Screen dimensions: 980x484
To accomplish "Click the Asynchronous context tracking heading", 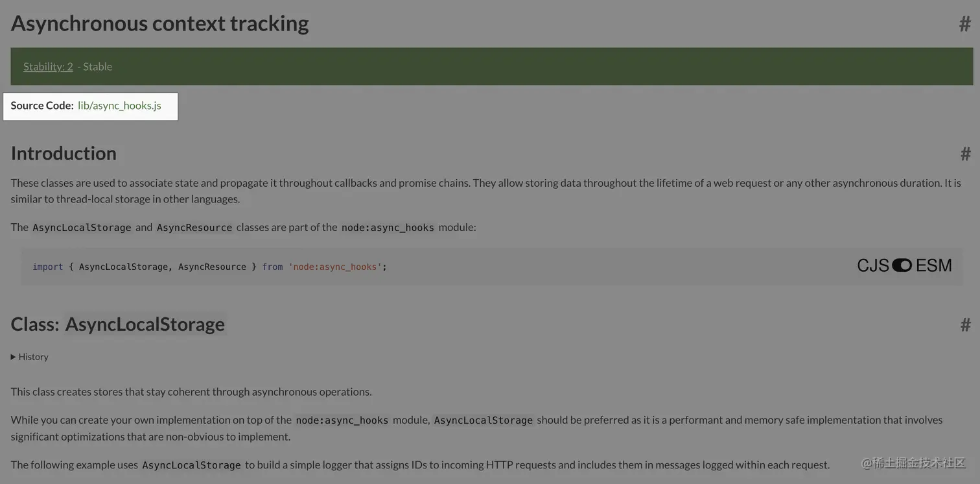I will click(x=159, y=23).
